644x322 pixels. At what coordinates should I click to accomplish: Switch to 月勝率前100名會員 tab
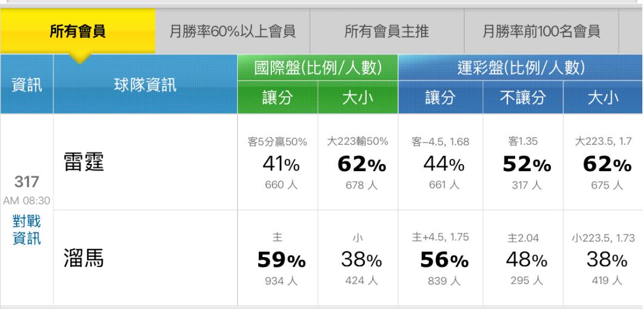tap(541, 31)
